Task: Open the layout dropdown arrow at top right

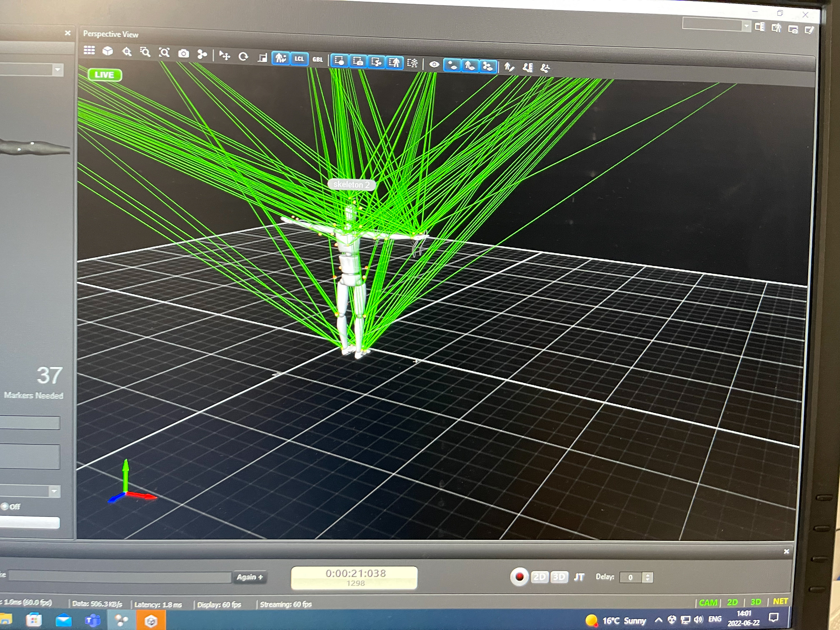Action: tap(746, 26)
